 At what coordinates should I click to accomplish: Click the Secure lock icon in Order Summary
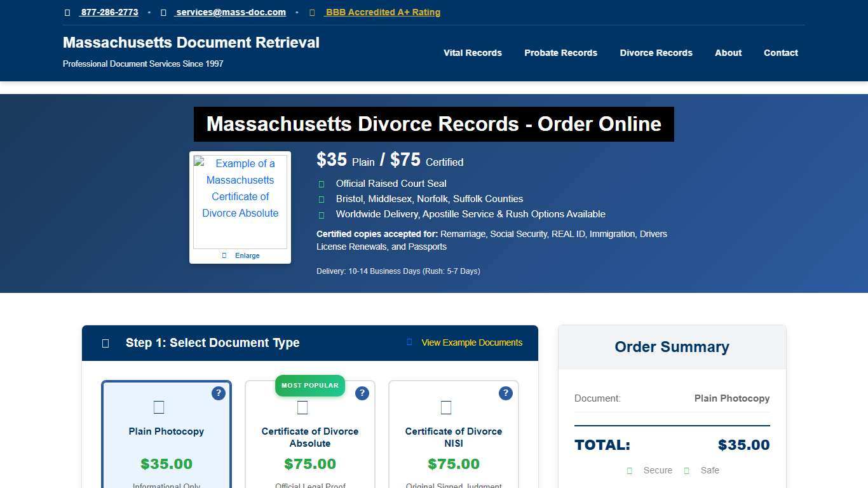629,470
